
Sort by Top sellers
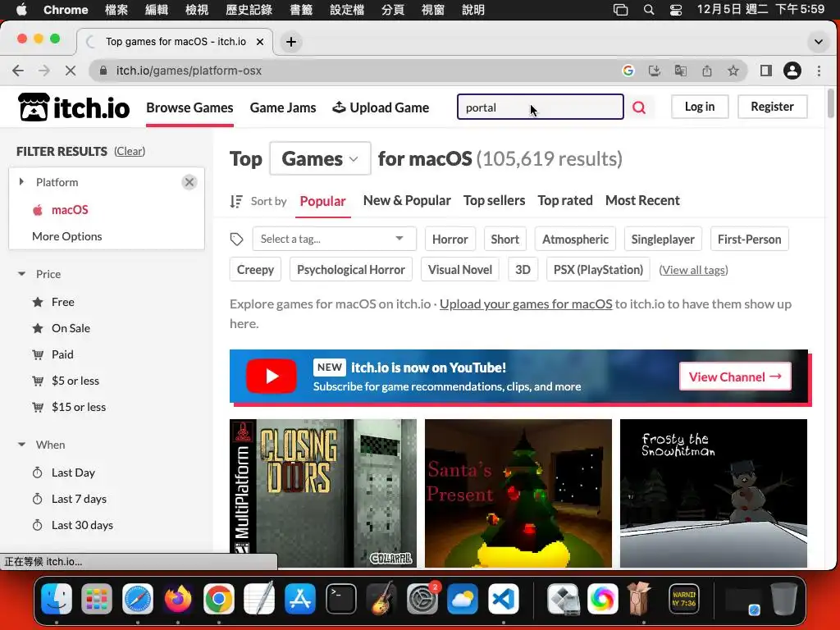494,200
